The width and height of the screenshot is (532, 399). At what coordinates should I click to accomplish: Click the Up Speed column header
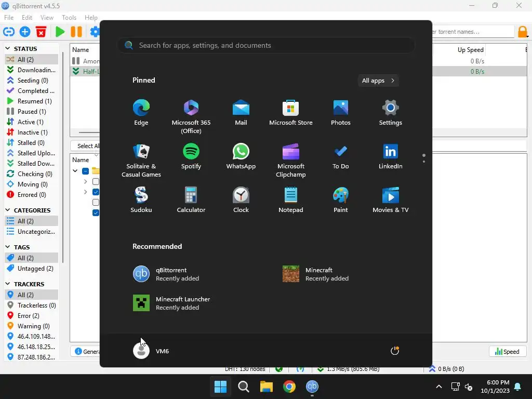(x=470, y=50)
